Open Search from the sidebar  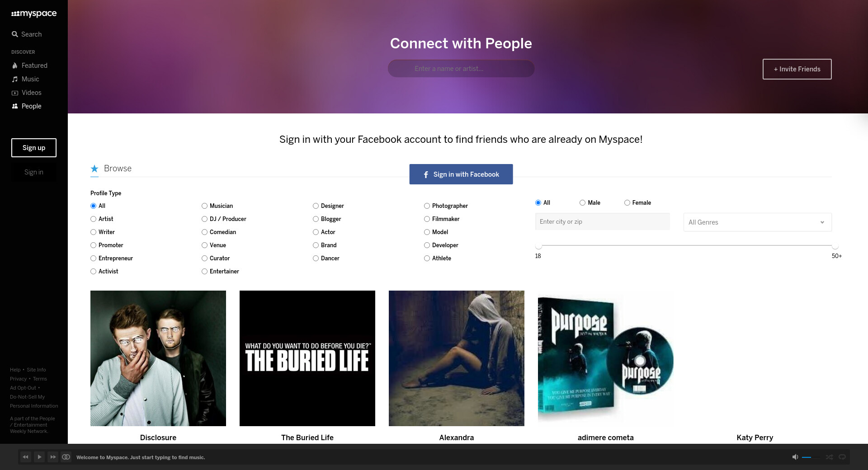point(27,34)
